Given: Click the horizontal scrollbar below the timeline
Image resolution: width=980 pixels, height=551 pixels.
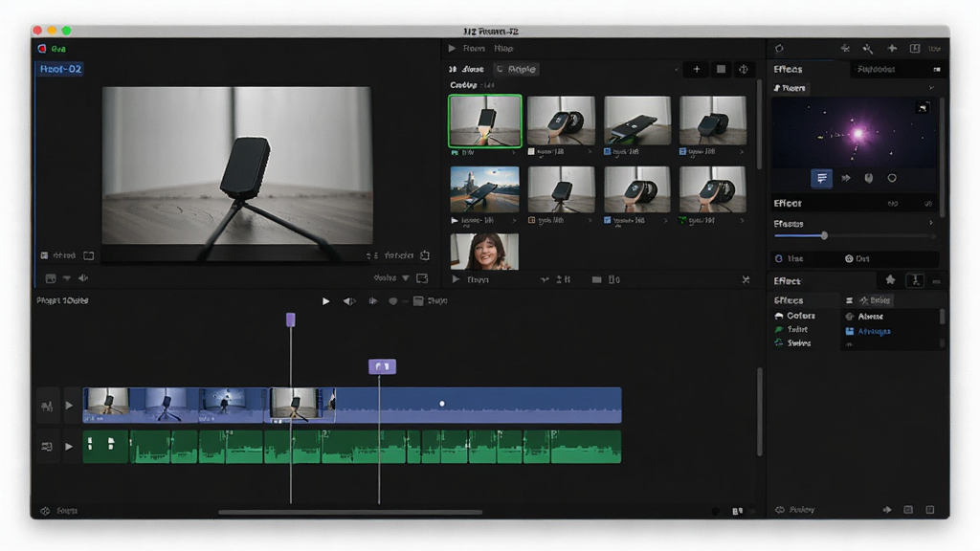Looking at the screenshot, I should (x=350, y=513).
